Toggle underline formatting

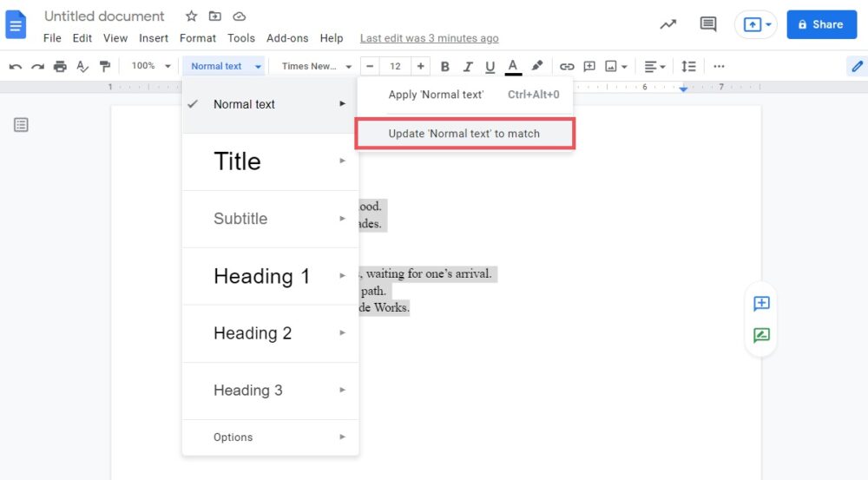pyautogui.click(x=490, y=66)
